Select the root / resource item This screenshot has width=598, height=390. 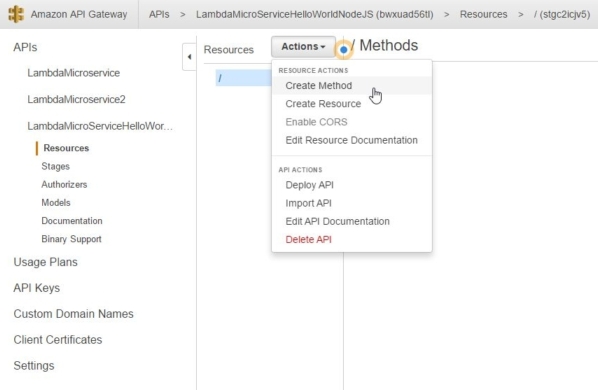tap(243, 78)
